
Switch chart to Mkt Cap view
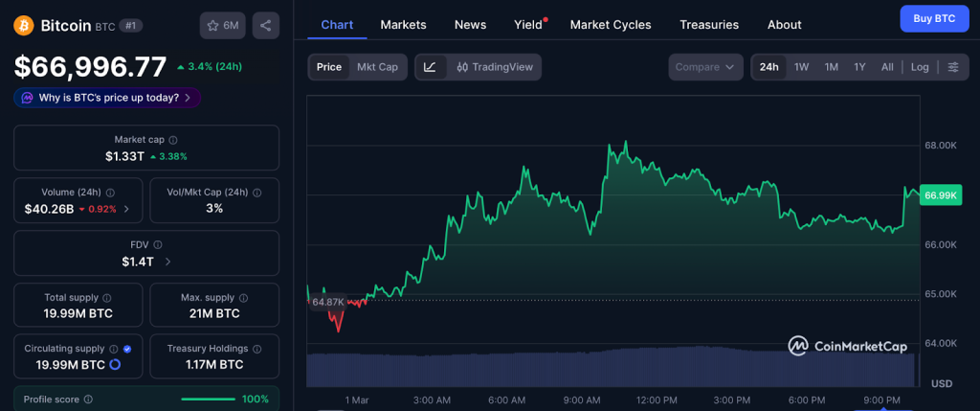(377, 67)
